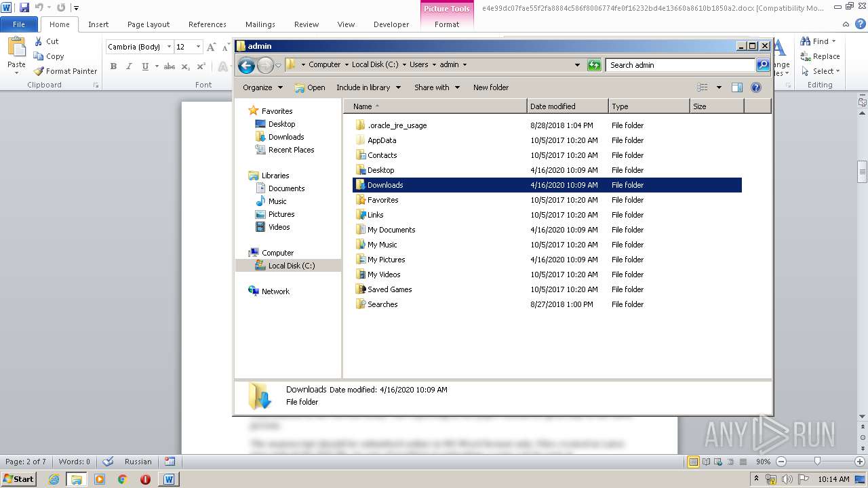Viewport: 868px width, 488px height.
Task: Open the Include in library dropdown
Action: click(x=369, y=87)
